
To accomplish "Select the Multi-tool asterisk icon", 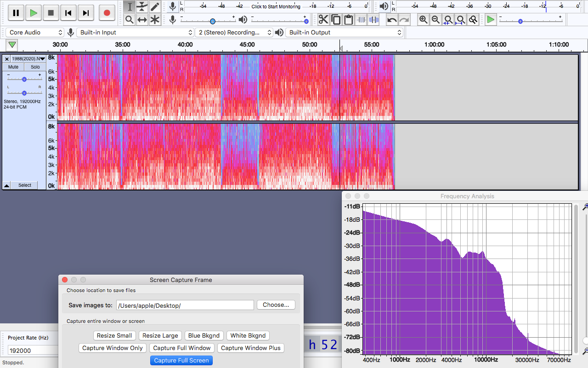I will 155,20.
